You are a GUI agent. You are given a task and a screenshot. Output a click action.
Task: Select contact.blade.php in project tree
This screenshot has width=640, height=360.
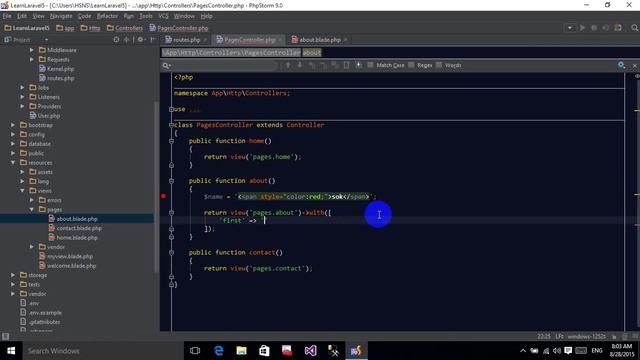(x=79, y=228)
